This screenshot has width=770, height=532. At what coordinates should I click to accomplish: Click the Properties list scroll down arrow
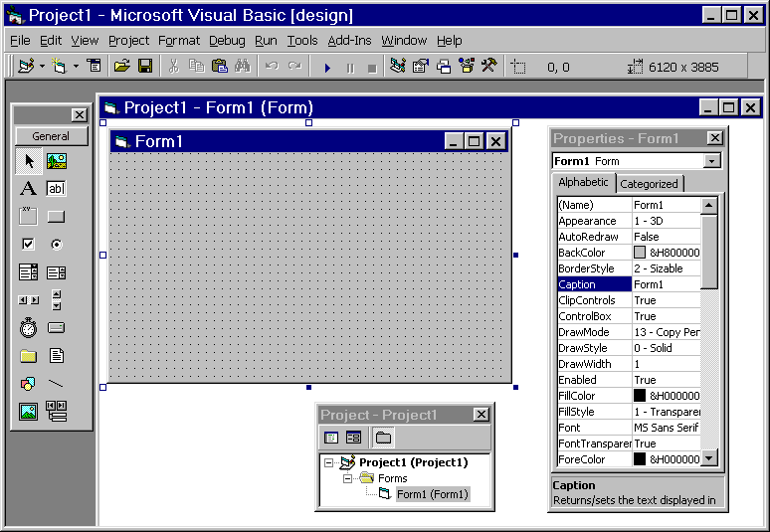coord(708,458)
